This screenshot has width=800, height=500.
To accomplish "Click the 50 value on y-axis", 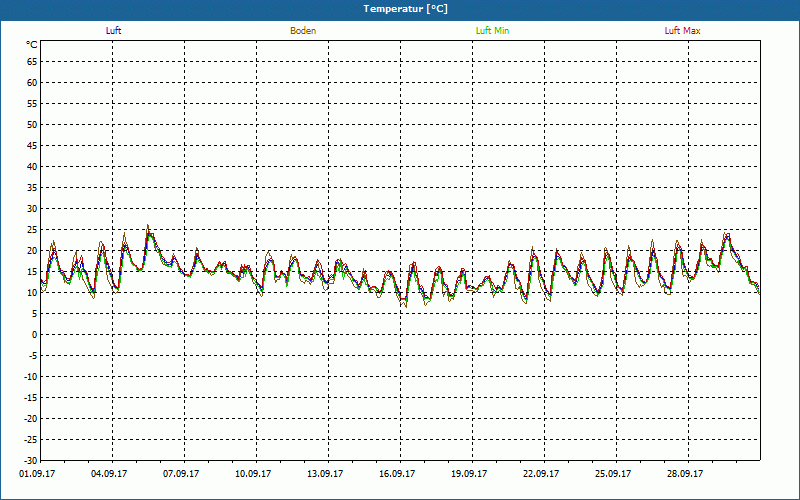I will click(32, 124).
